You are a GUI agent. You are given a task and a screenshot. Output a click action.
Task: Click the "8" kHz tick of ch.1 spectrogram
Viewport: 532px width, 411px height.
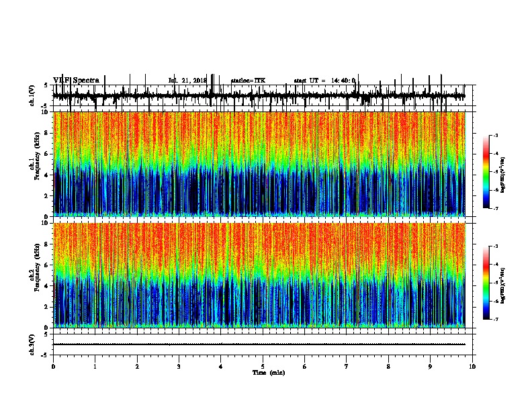46,133
